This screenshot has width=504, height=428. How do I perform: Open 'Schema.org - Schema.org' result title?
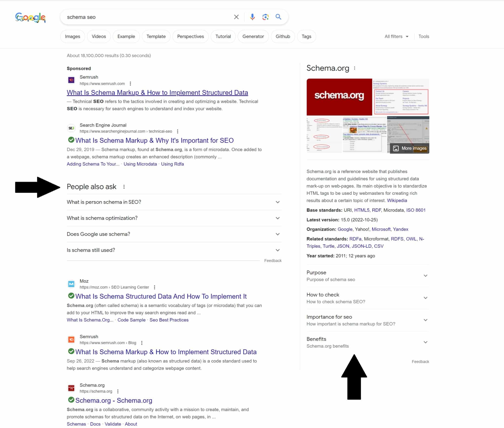coord(114,400)
